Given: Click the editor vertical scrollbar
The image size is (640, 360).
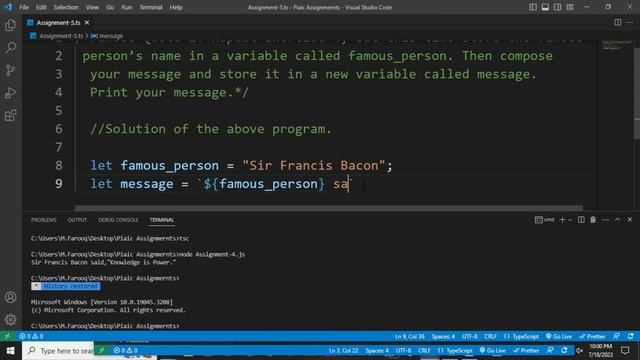Looking at the screenshot, I should pyautogui.click(x=636, y=94).
